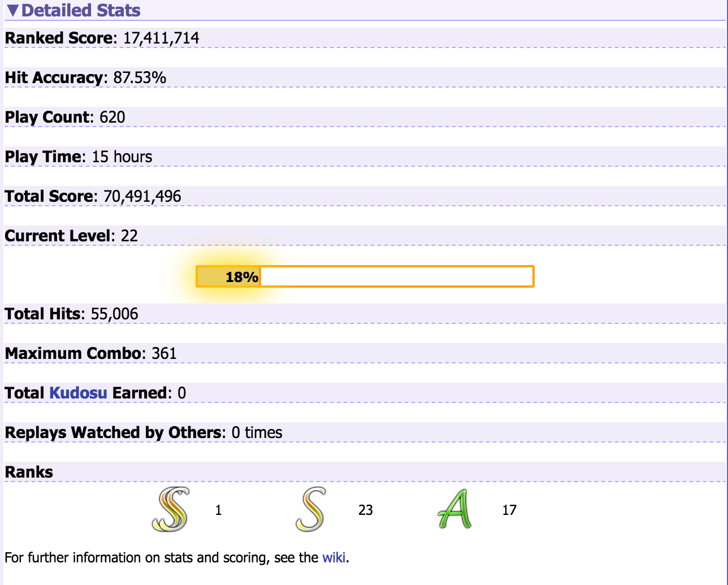Click the Ranks section heading
728x585 pixels.
(29, 473)
